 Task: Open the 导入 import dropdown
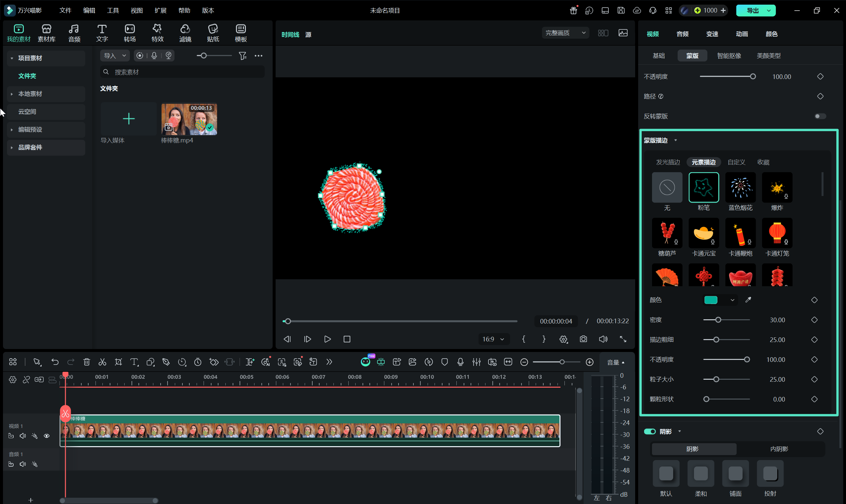pos(115,56)
